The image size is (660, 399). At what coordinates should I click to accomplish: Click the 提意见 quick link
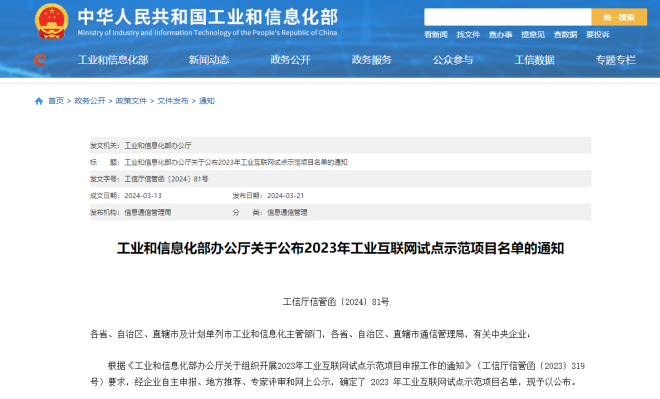coord(533,35)
